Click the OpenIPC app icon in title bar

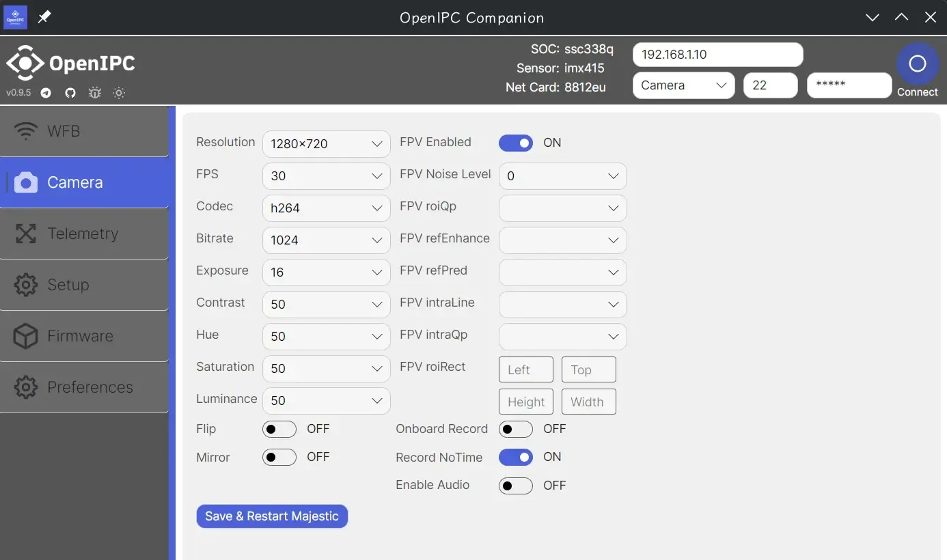(x=16, y=17)
